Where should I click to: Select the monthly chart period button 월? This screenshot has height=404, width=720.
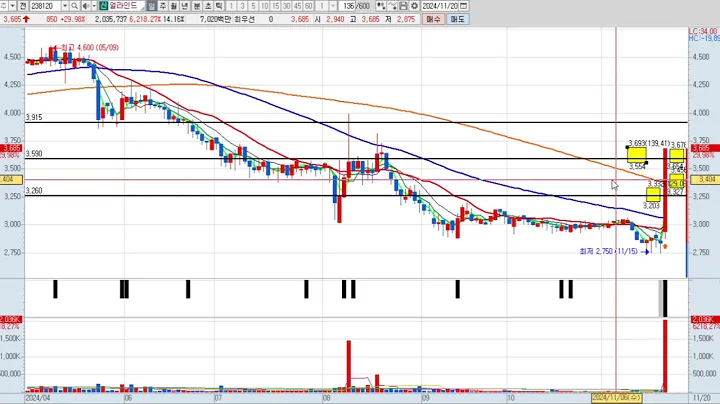tap(174, 6)
